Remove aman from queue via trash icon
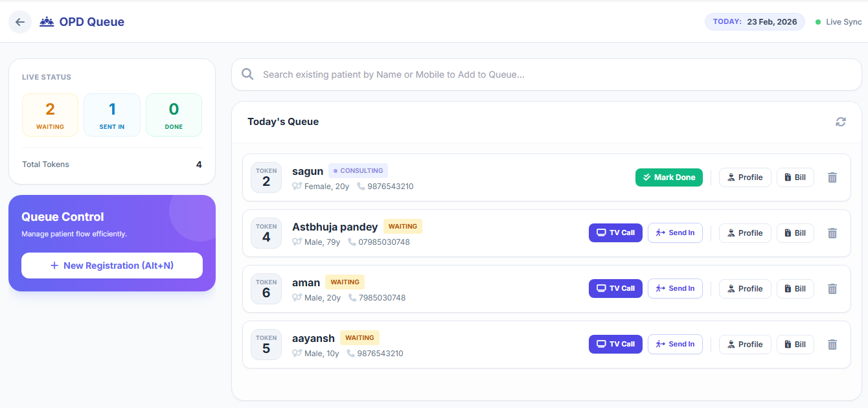 coord(832,289)
